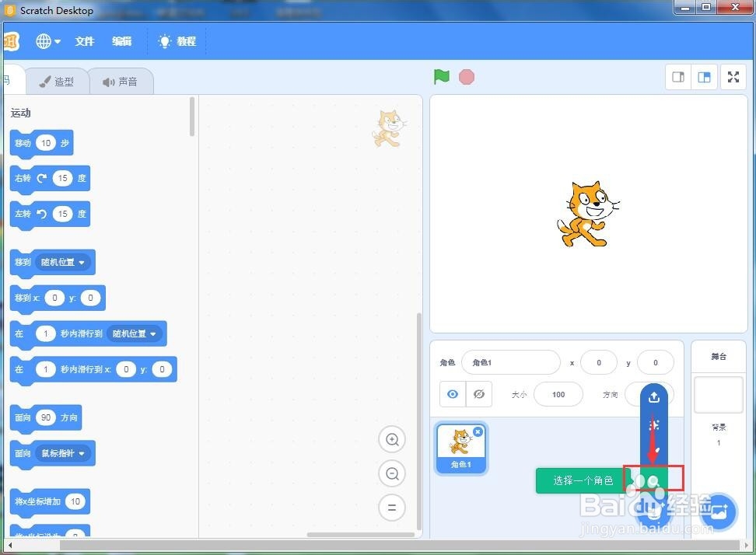
Task: Enter full screen stage mode
Action: point(733,77)
